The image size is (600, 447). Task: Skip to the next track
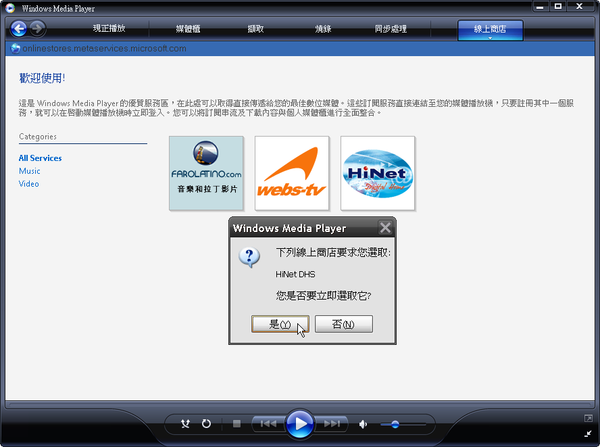pyautogui.click(x=331, y=424)
